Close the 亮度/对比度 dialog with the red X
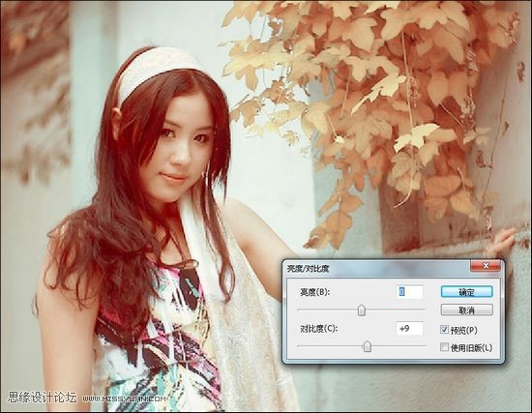 pyautogui.click(x=486, y=266)
